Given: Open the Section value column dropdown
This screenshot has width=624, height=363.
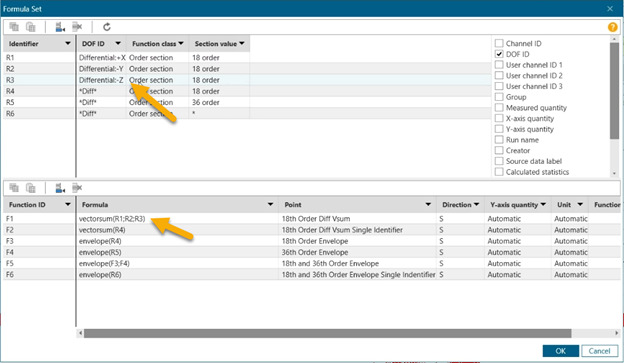Looking at the screenshot, I should click(x=242, y=43).
